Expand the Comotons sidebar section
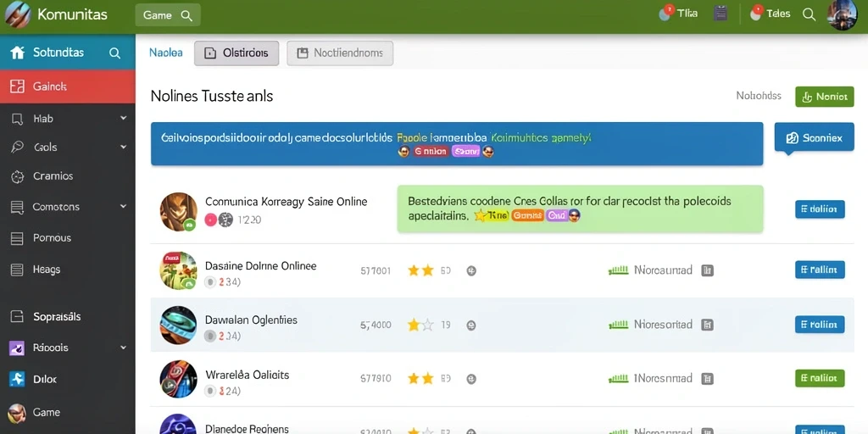868x434 pixels. pyautogui.click(x=123, y=207)
